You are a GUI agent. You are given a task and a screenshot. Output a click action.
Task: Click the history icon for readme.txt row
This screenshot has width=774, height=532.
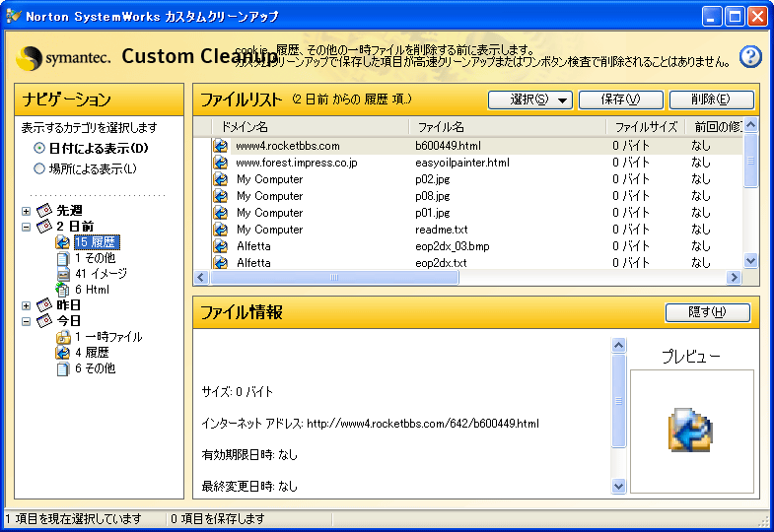tap(220, 230)
